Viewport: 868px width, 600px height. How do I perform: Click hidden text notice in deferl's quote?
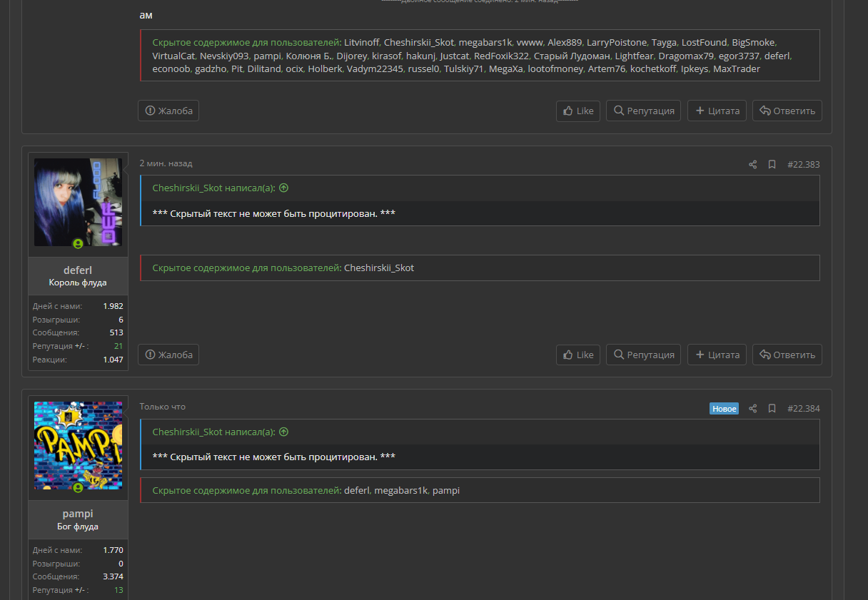pos(274,213)
